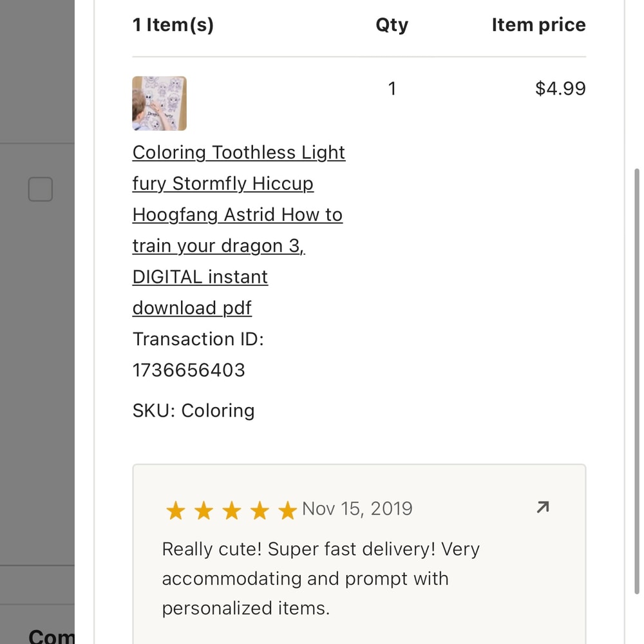Open the review via the arrow icon
644x644 pixels.
click(543, 508)
